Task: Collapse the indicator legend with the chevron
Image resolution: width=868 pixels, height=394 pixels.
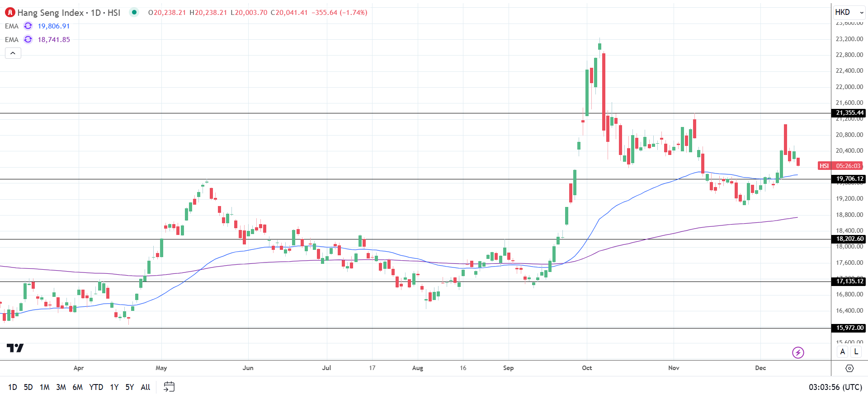Action: click(13, 53)
